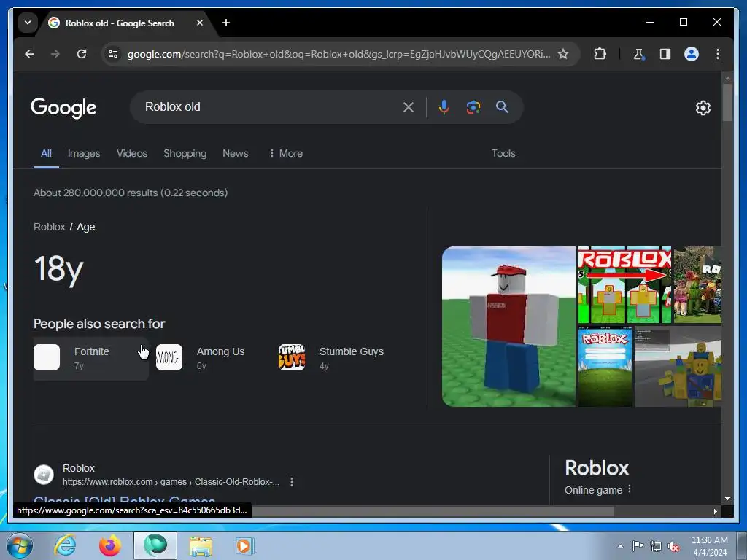Click the Roblox knowledge panel title
The width and height of the screenshot is (747, 560).
[597, 467]
